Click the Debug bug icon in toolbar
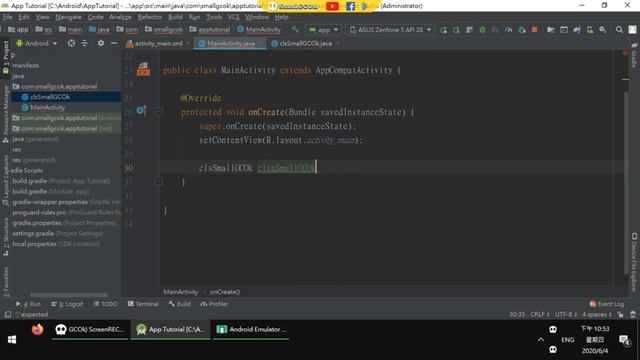640x360 pixels. tap(482, 30)
